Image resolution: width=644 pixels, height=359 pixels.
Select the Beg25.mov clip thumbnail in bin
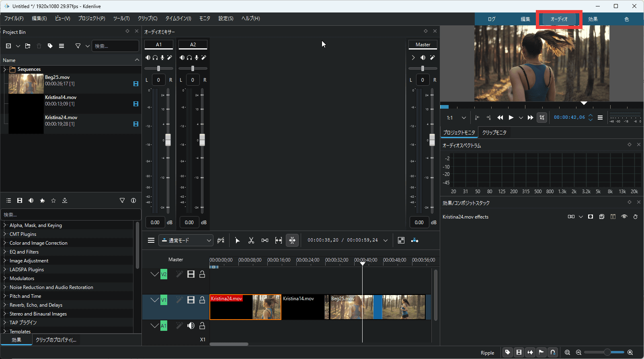click(x=26, y=84)
